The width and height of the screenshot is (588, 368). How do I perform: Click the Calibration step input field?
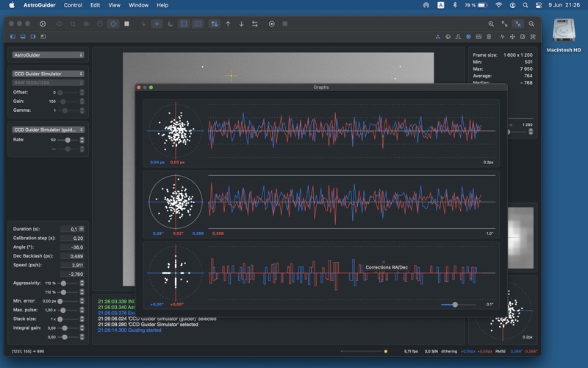click(x=72, y=238)
